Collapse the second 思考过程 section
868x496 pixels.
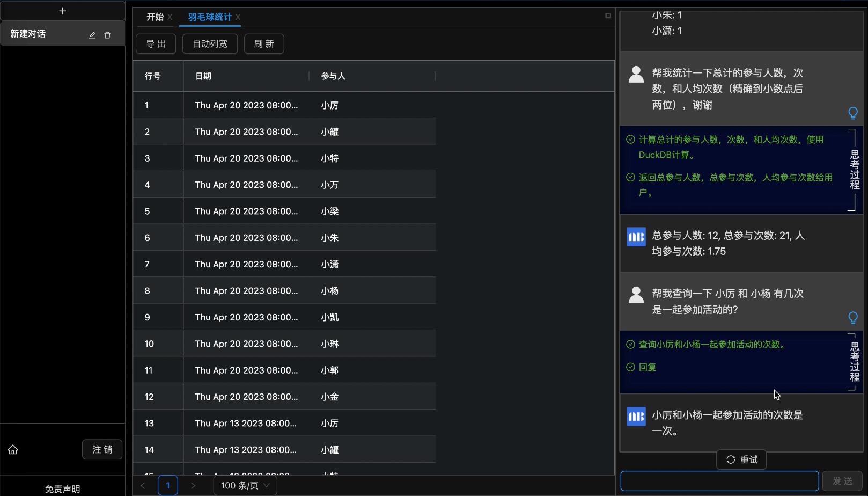pos(854,362)
